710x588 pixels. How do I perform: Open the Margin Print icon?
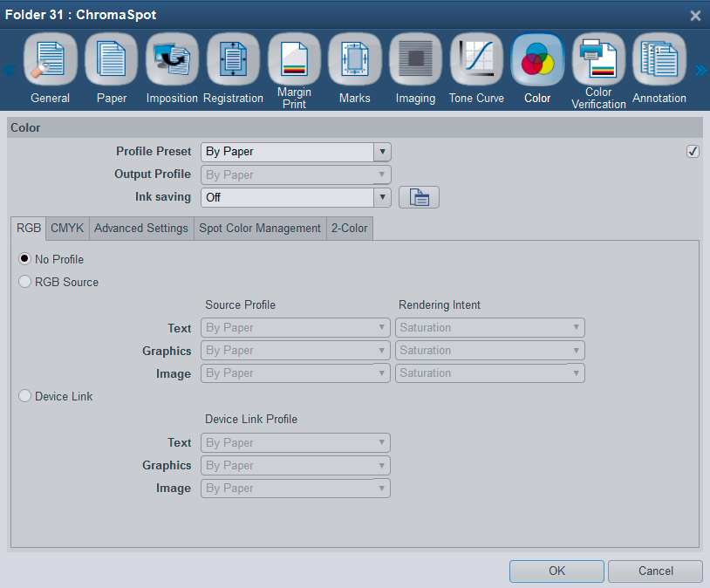pyautogui.click(x=294, y=59)
